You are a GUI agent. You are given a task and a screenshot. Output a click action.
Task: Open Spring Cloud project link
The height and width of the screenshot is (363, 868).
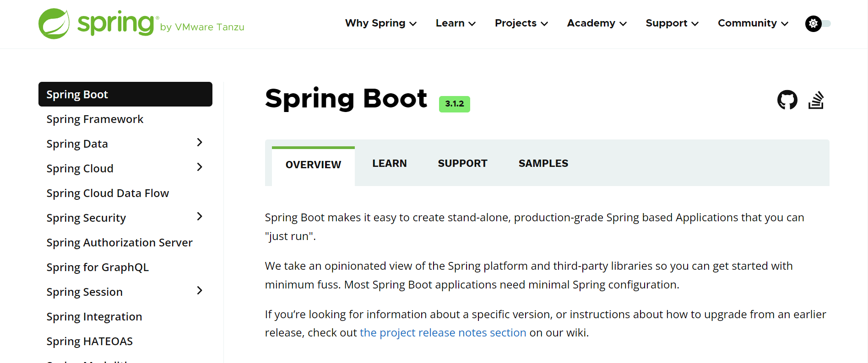coord(80,169)
